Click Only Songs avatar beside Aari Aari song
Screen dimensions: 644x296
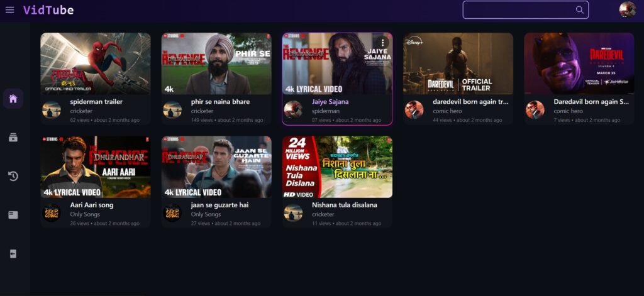52,213
